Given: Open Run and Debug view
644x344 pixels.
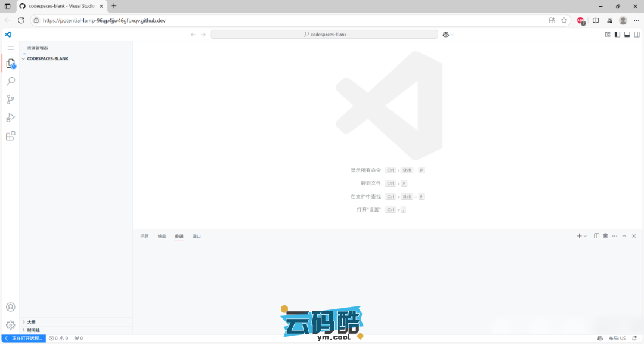Looking at the screenshot, I should click(10, 117).
